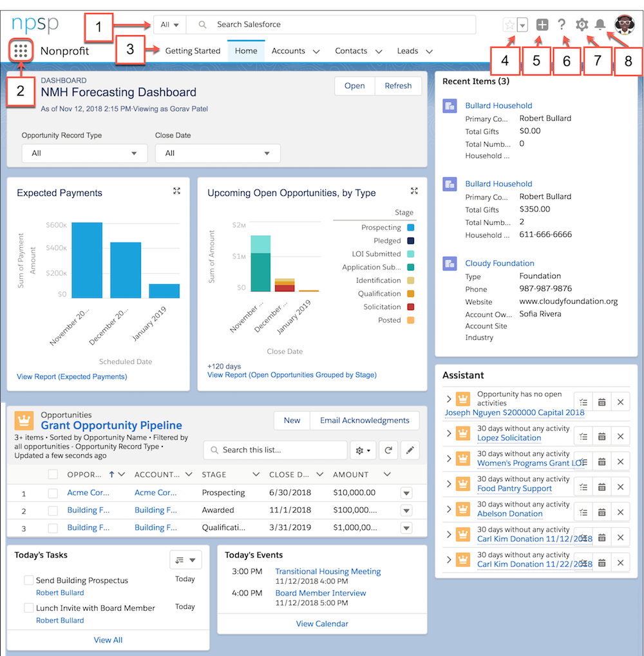Image resolution: width=644 pixels, height=656 pixels.
Task: Click the pencil edit list icon
Action: pyautogui.click(x=410, y=450)
